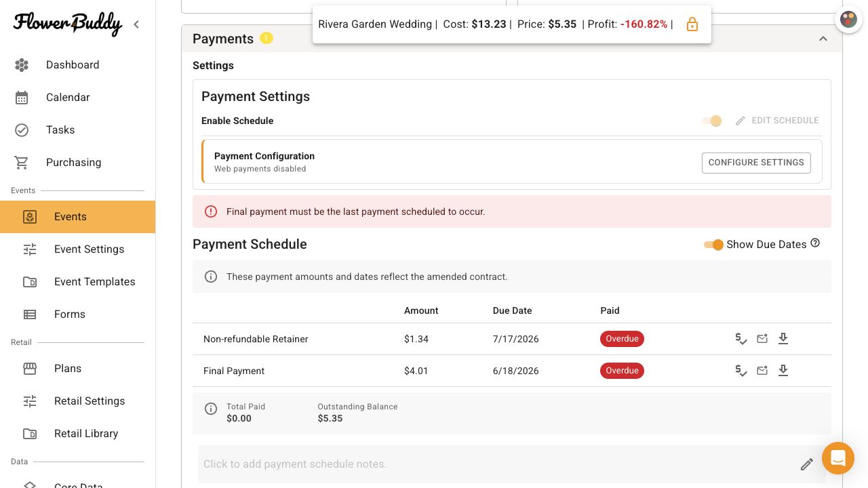Click the Rivera Garden Wedding event name
The image size is (868, 488).
pyautogui.click(x=375, y=24)
